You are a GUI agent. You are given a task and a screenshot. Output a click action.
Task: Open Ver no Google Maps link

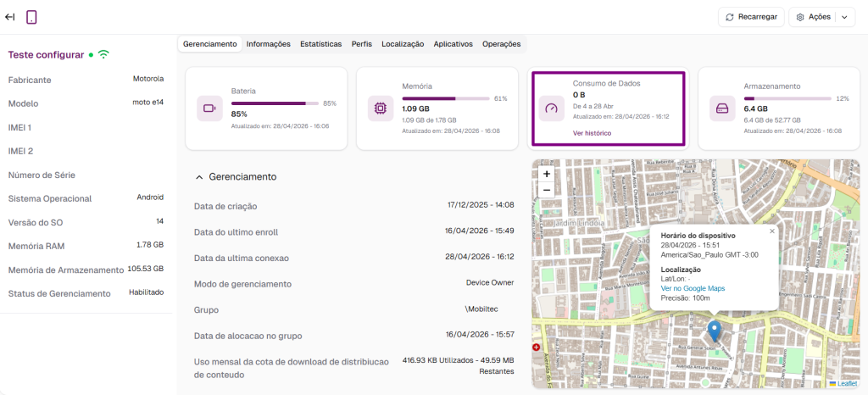tap(693, 288)
